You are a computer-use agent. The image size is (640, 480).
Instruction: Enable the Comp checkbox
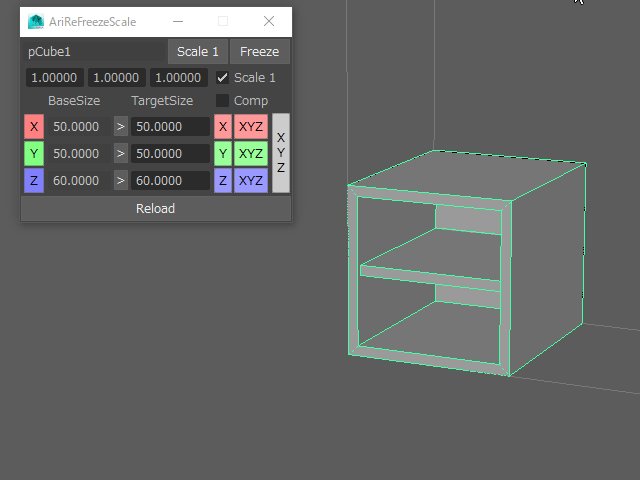(222, 100)
